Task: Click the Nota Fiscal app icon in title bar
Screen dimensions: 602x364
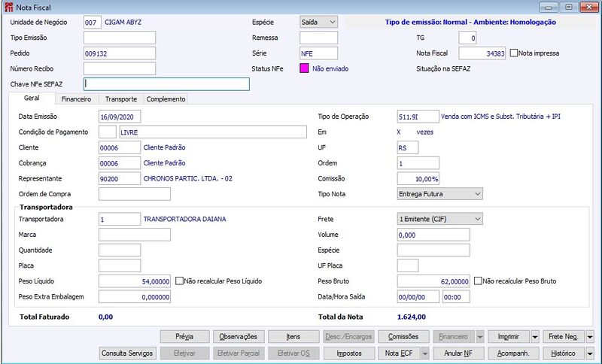Action: (x=8, y=8)
